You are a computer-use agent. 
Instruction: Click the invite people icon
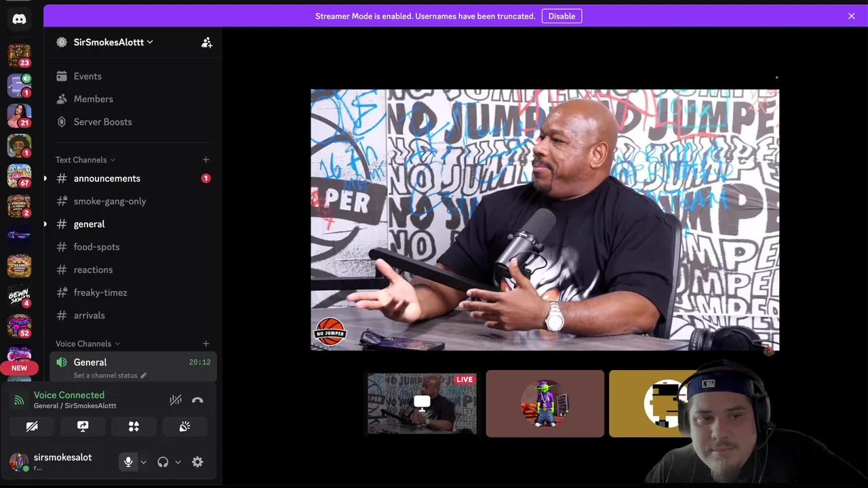[x=207, y=42]
